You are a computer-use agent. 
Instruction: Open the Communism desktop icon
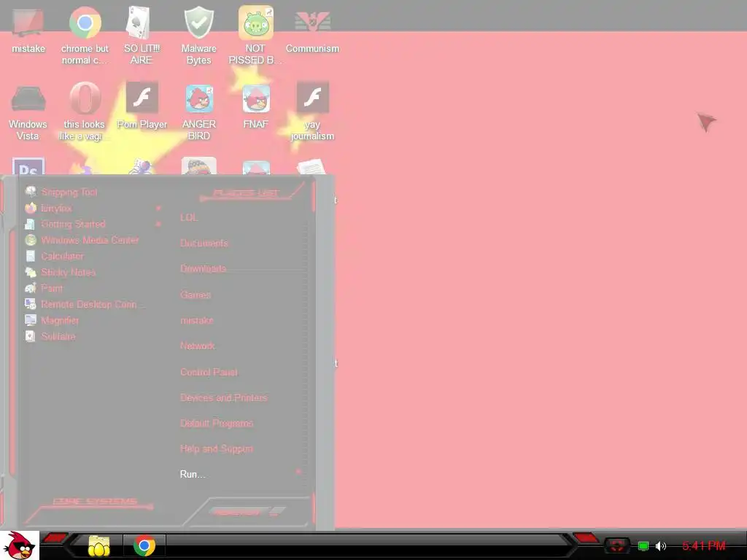click(x=312, y=30)
